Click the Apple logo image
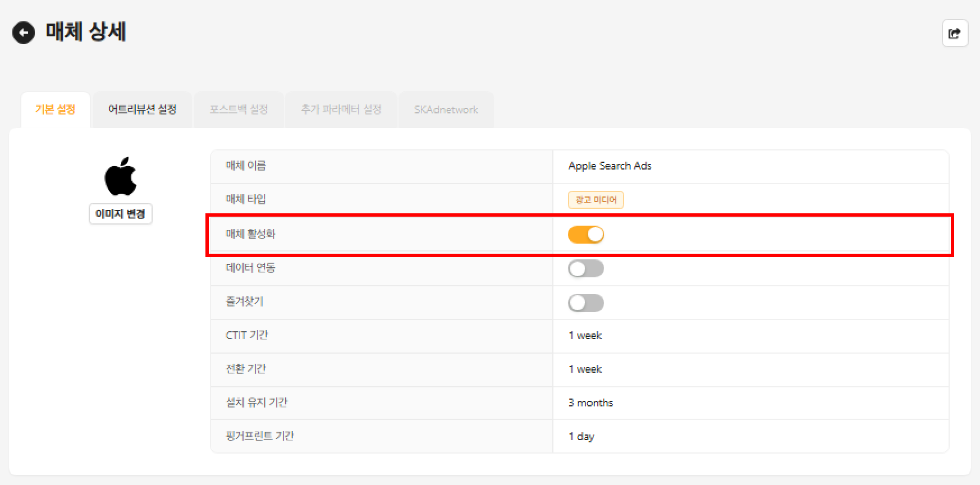This screenshot has height=485, width=980. point(121,176)
